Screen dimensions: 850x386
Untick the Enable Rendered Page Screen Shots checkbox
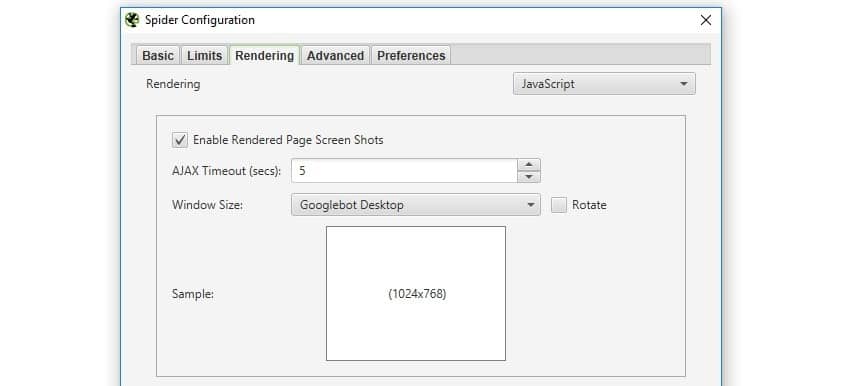[x=179, y=140]
